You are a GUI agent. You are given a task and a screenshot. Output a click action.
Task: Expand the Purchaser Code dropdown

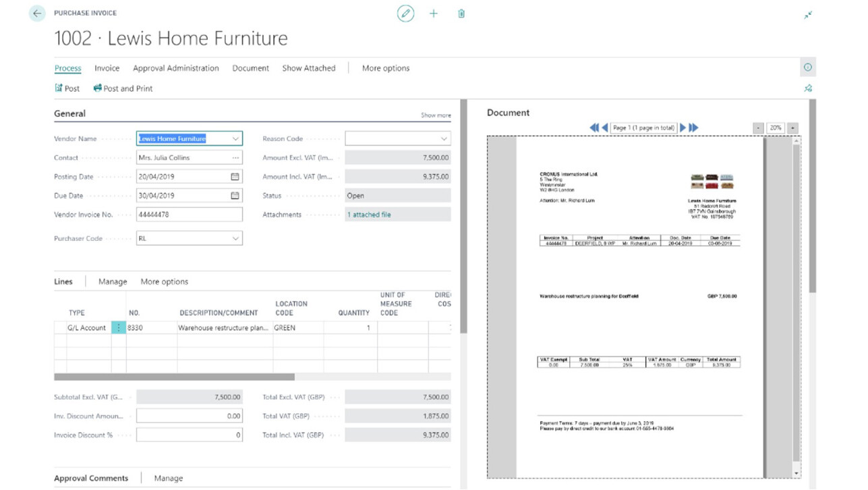click(235, 238)
